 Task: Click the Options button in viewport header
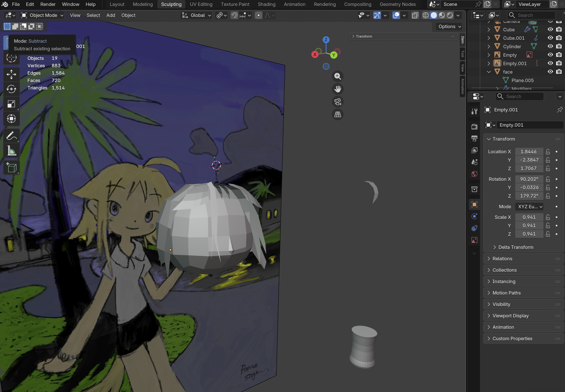pyautogui.click(x=449, y=26)
